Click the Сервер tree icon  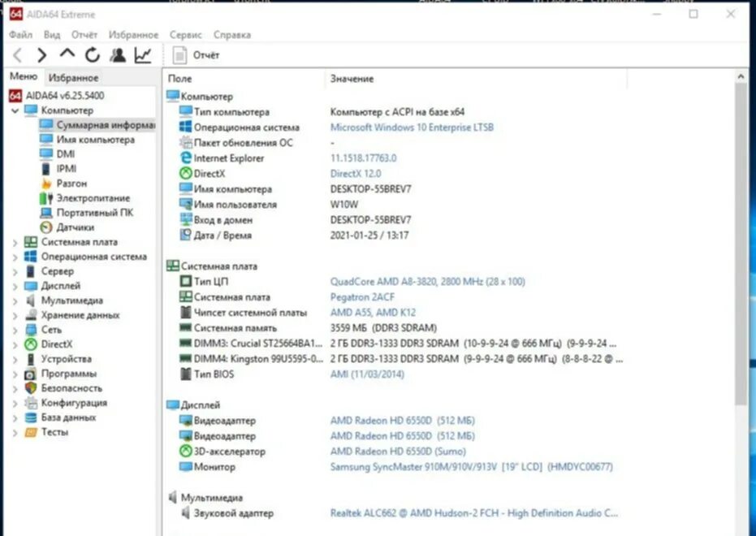[x=31, y=271]
